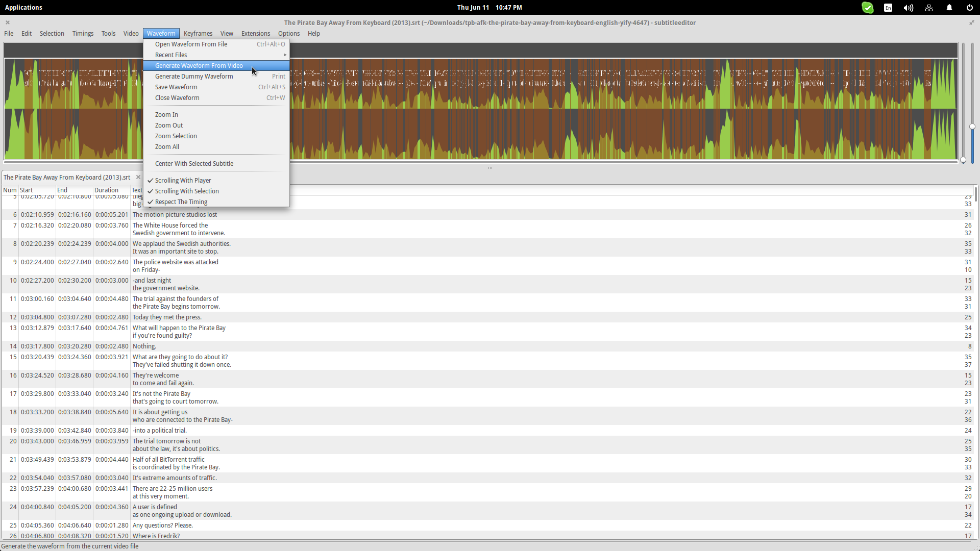
Task: Click the Num column header
Action: pyautogui.click(x=10, y=190)
